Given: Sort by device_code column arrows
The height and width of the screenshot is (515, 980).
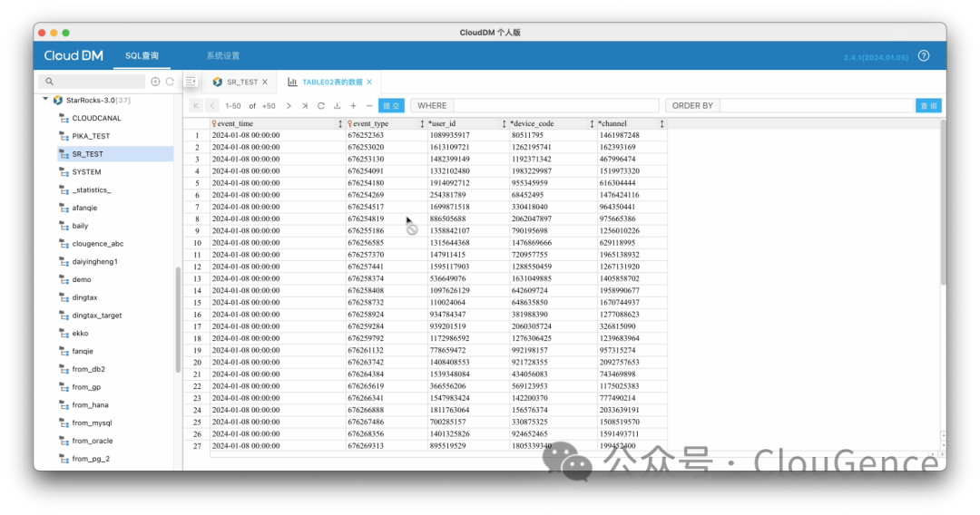Looking at the screenshot, I should (592, 123).
